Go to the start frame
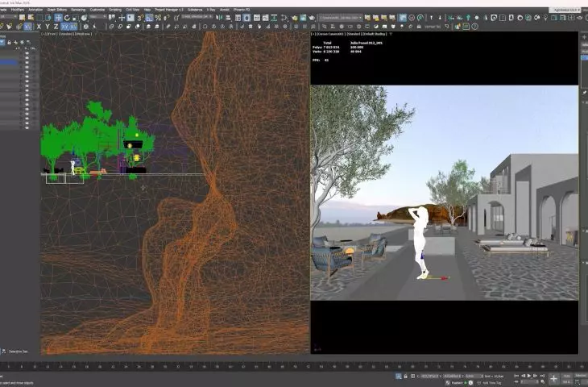The image size is (588, 387). tap(516, 376)
